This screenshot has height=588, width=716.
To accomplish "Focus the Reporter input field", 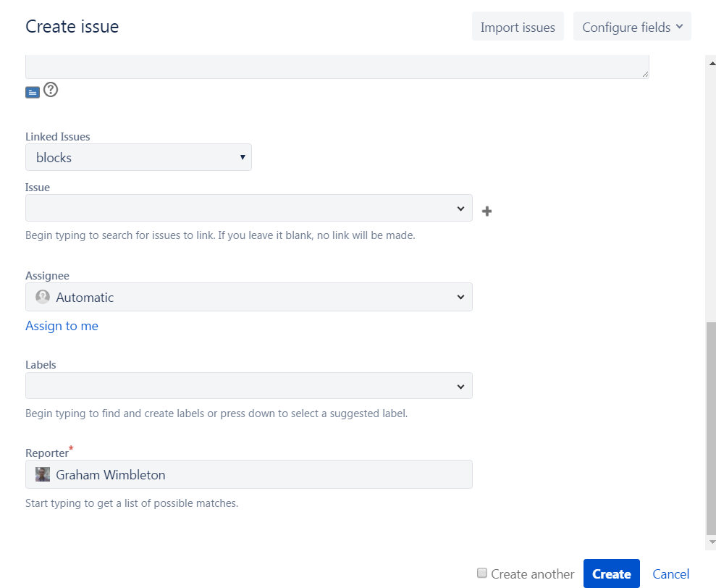I will (x=261, y=475).
